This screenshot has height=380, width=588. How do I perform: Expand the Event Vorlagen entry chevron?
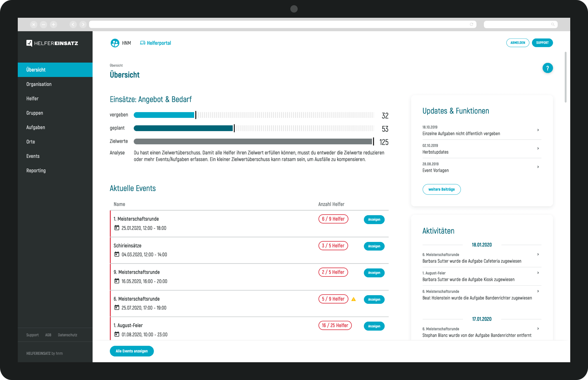pyautogui.click(x=538, y=167)
